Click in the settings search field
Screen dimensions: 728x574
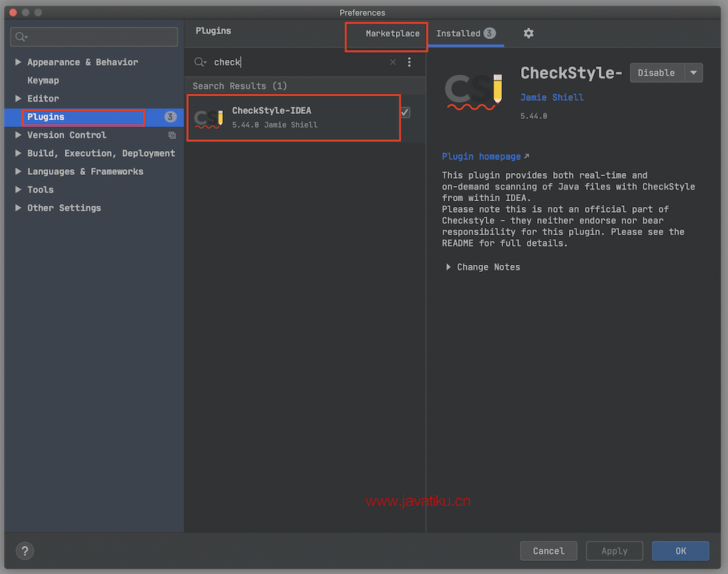pyautogui.click(x=94, y=37)
